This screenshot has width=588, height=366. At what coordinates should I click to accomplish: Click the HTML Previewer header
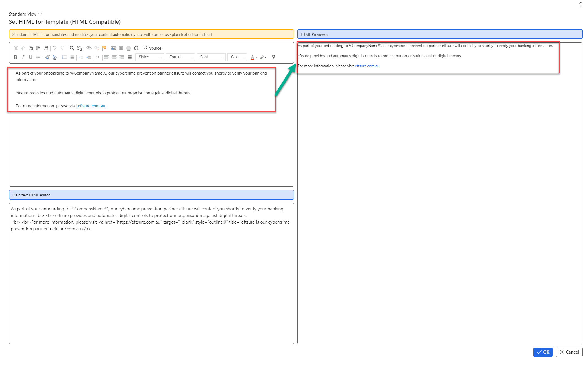click(440, 34)
